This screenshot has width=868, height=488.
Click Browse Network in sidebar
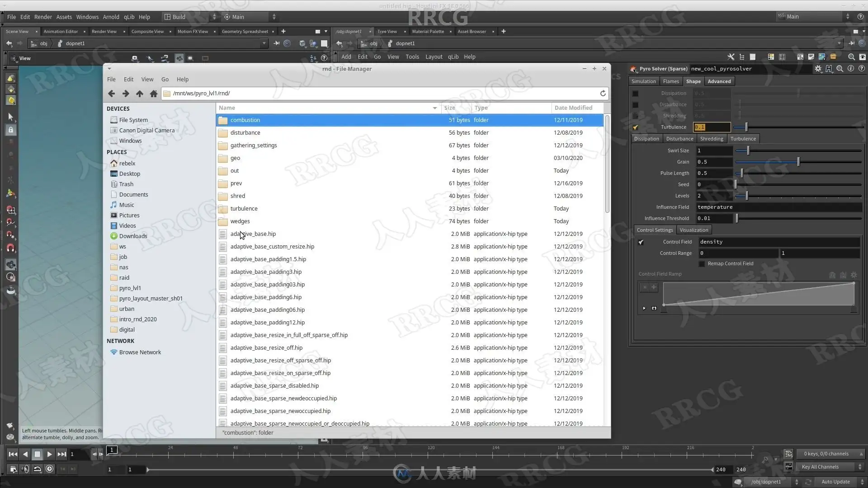pyautogui.click(x=140, y=352)
